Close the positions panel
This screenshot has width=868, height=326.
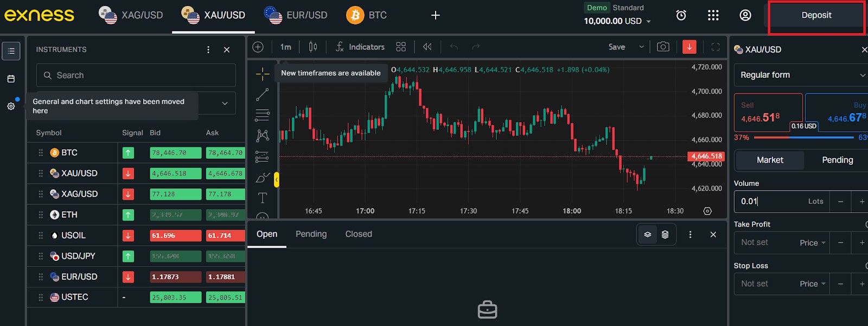pos(713,235)
